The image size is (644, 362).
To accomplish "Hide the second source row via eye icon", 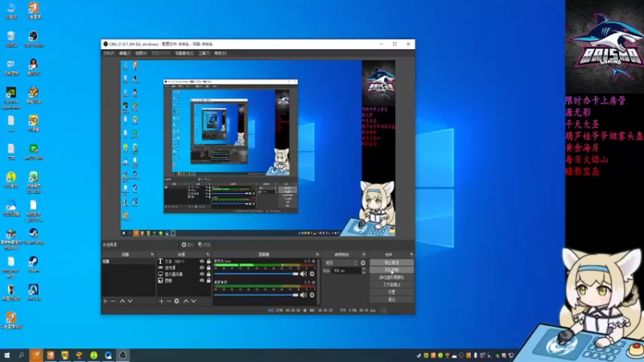I will point(202,268).
